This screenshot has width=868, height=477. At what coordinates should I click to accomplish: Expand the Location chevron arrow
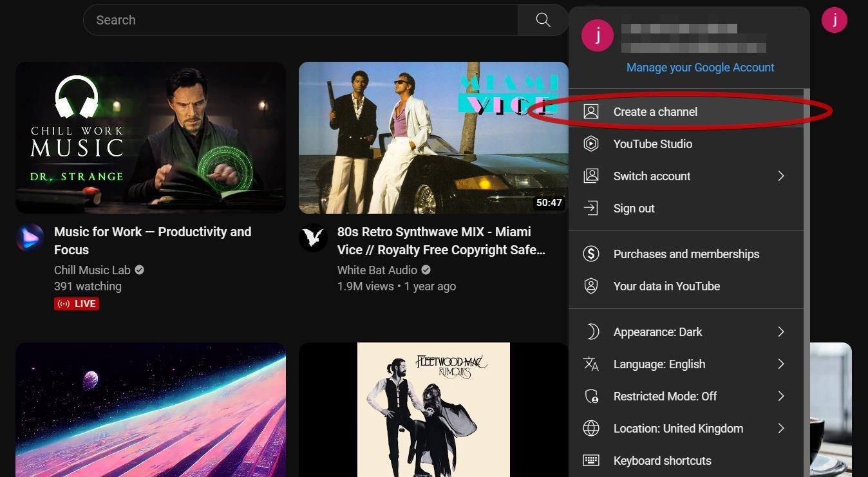point(781,429)
